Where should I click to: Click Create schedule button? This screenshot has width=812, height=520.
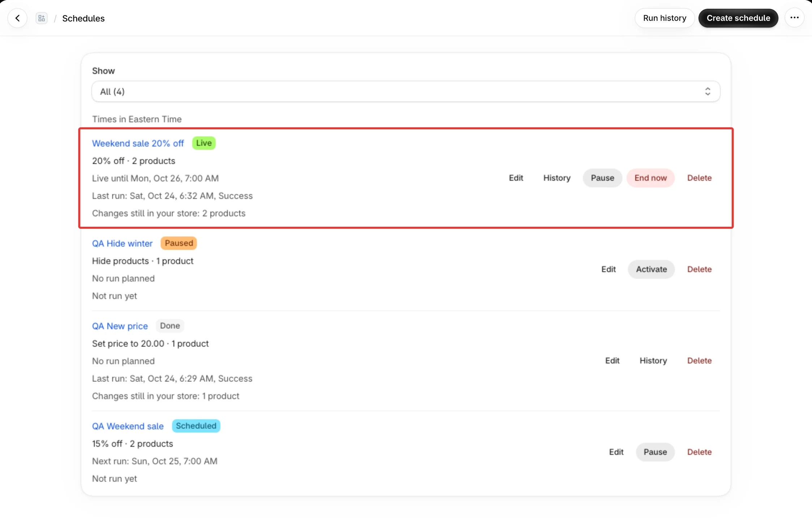pyautogui.click(x=738, y=18)
